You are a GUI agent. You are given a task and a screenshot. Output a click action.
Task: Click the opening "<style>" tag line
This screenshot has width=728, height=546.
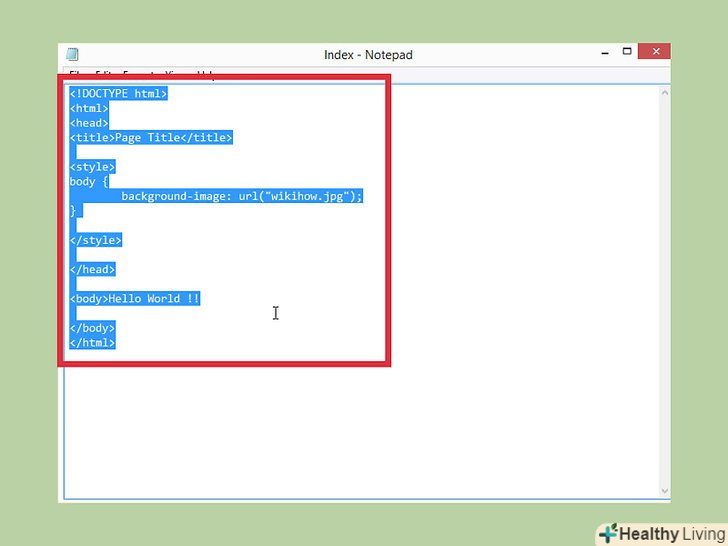point(92,167)
